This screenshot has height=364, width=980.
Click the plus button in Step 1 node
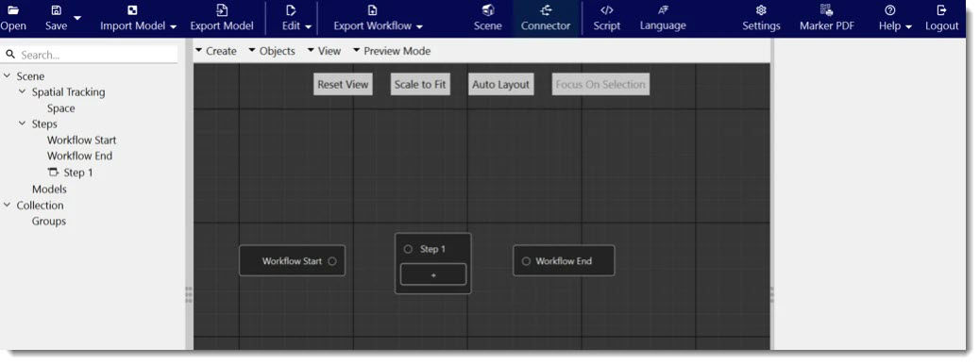pyautogui.click(x=433, y=274)
